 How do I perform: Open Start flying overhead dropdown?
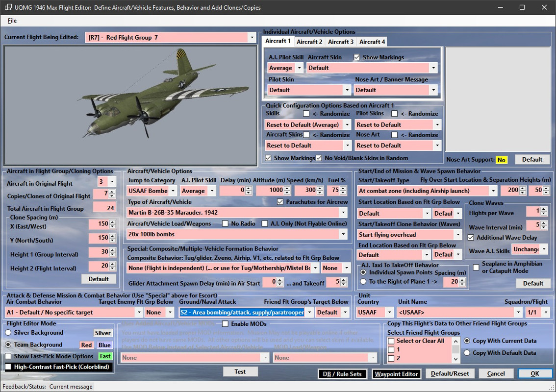coord(458,235)
